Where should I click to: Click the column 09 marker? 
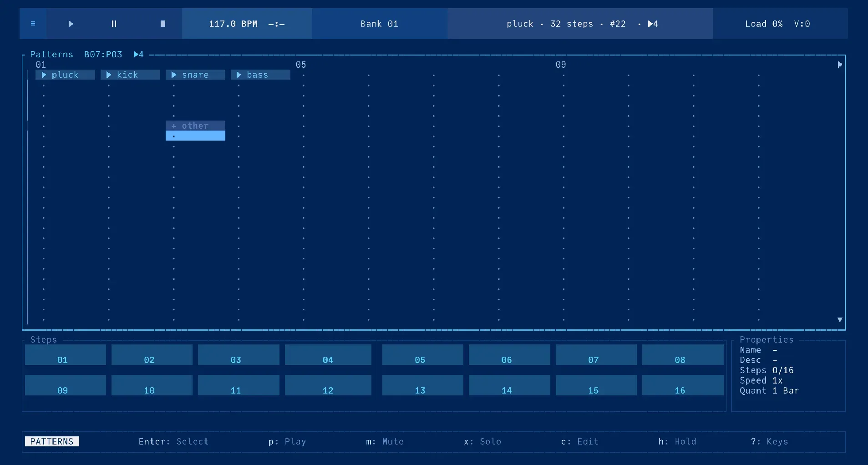pyautogui.click(x=561, y=65)
